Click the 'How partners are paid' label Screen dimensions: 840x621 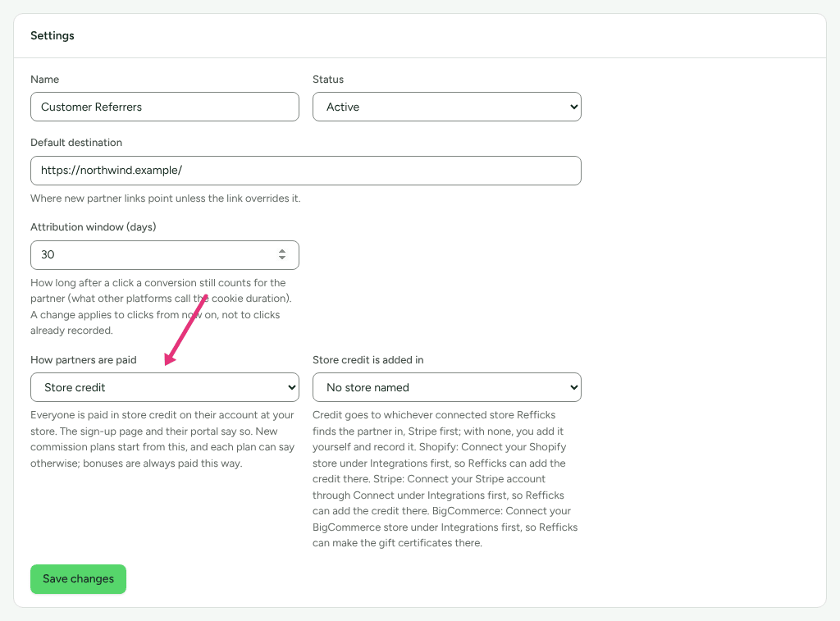[x=83, y=359]
